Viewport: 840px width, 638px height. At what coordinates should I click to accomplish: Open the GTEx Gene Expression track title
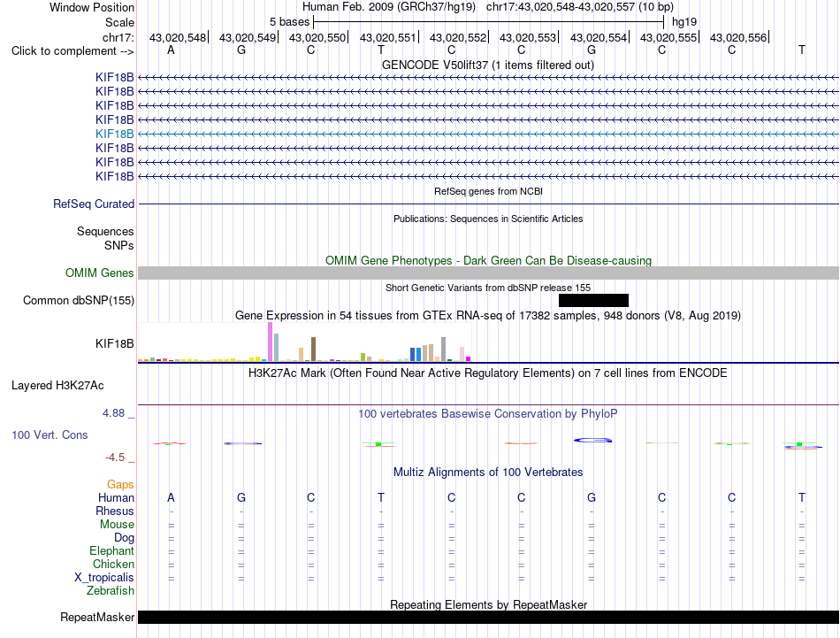488,315
